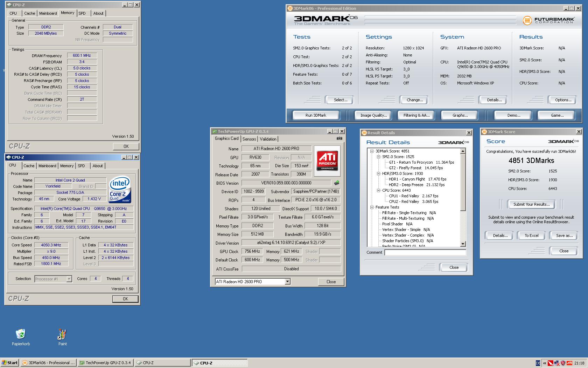Open About tab in bottom CPU-Z window
This screenshot has height=368, width=588.
click(98, 166)
